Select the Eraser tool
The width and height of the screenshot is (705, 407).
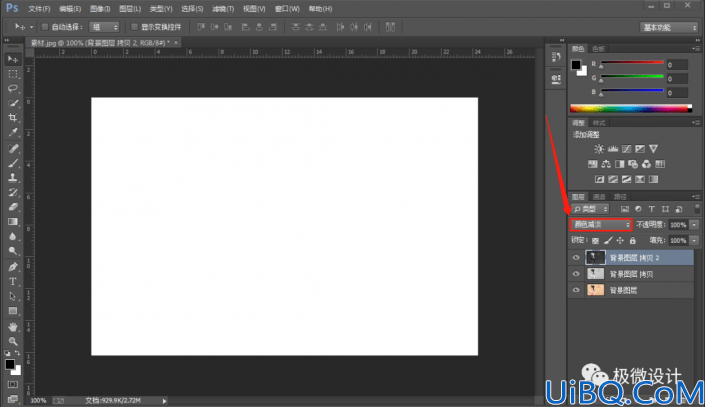click(13, 207)
